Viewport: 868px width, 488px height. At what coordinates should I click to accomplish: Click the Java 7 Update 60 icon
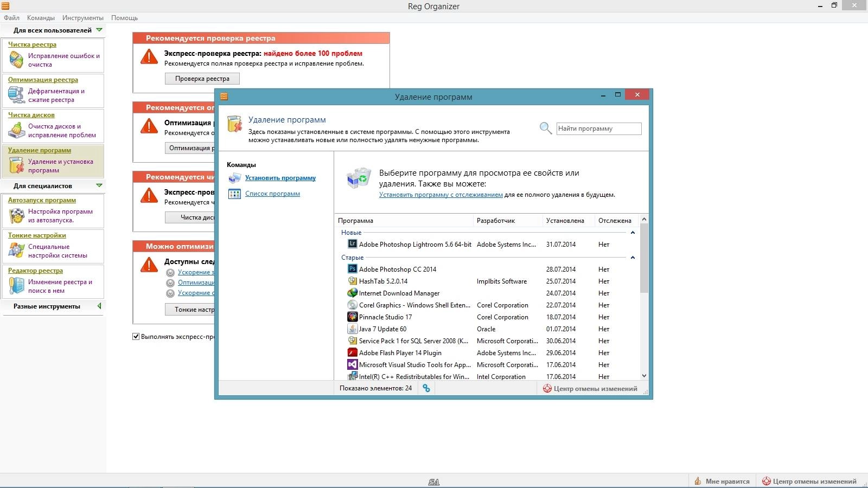pos(352,329)
